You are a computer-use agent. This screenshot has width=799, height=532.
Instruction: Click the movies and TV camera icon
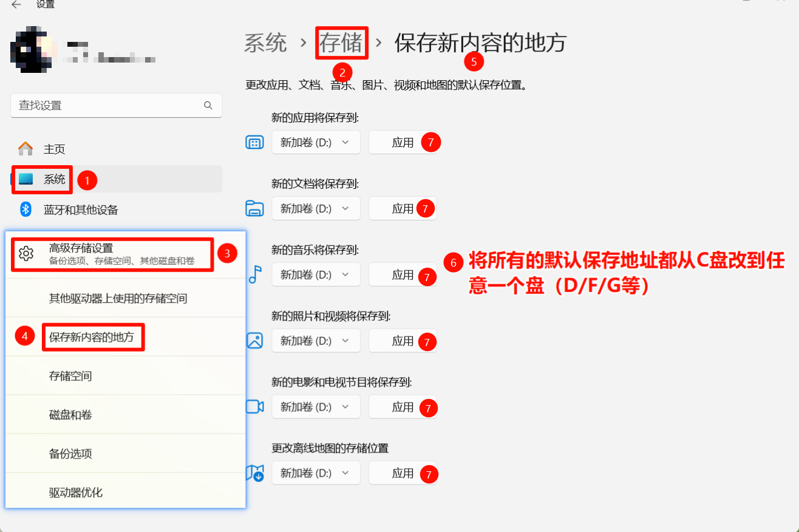[254, 407]
